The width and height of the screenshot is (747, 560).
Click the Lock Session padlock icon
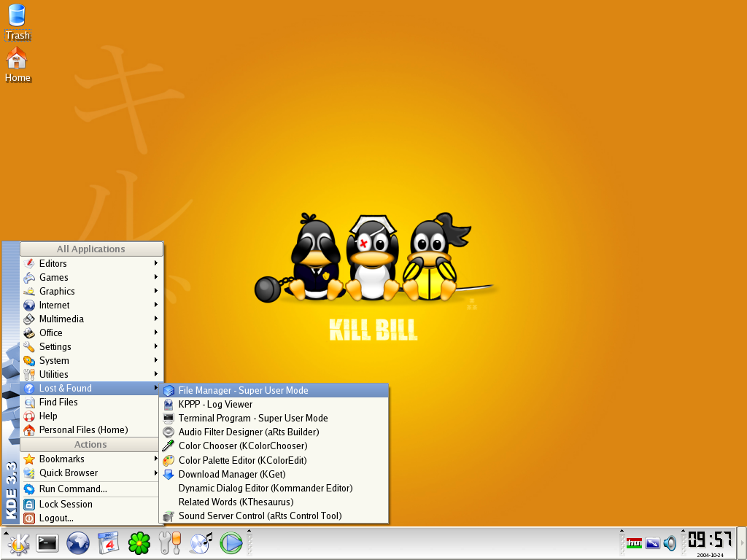29,505
